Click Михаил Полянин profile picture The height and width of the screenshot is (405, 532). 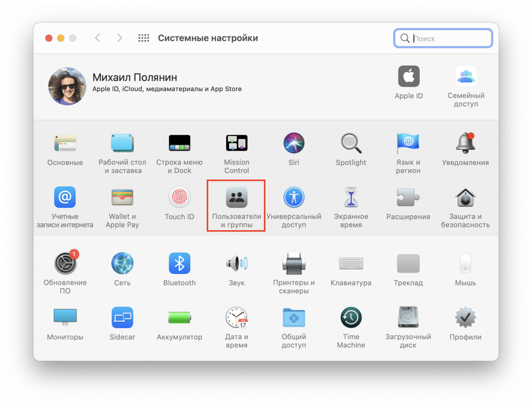[x=67, y=86]
